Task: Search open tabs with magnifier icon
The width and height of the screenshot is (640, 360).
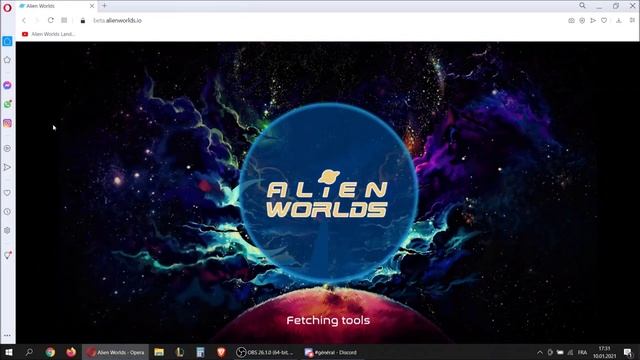Action: (582, 6)
